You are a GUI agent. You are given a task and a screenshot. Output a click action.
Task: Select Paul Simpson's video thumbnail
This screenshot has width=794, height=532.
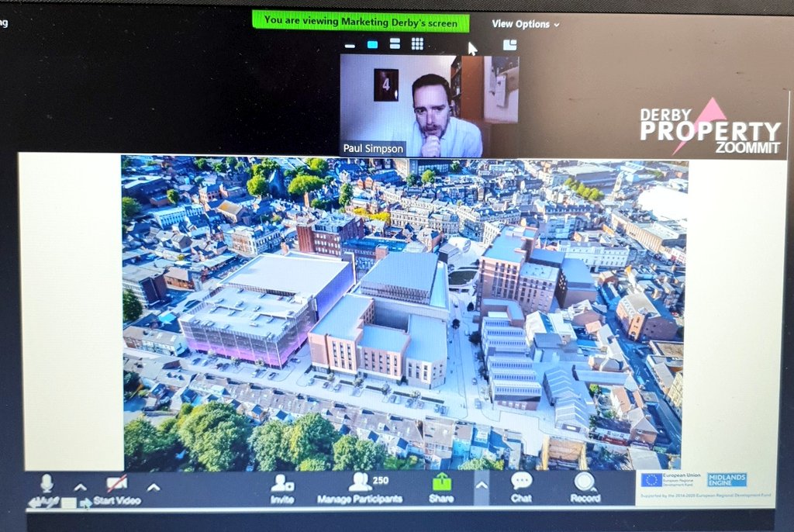click(430, 105)
